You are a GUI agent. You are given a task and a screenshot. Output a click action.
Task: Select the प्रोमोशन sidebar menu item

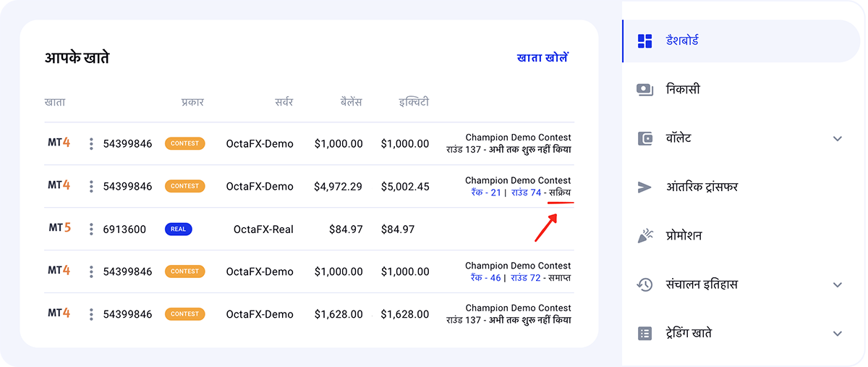[x=741, y=236]
